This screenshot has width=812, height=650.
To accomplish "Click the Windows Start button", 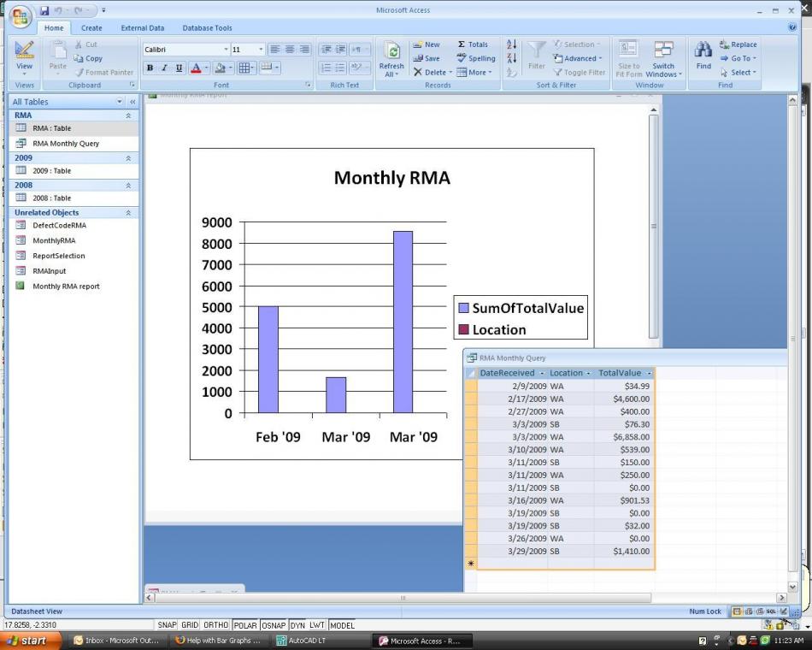I will click(x=29, y=641).
